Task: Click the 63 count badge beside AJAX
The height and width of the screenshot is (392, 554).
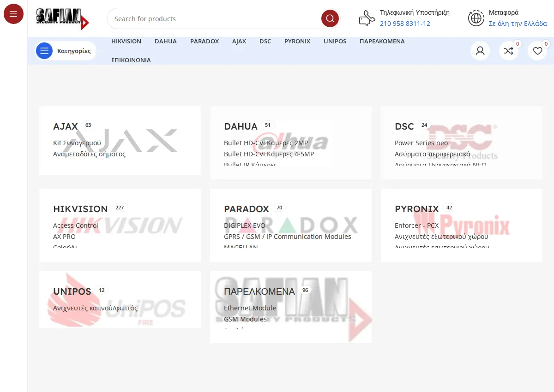Action: pos(88,125)
